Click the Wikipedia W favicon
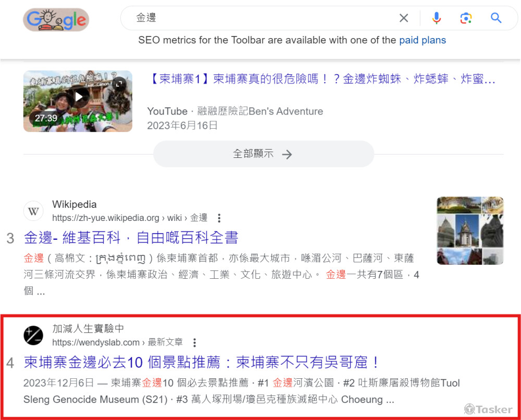This screenshot has width=521, height=420. pyautogui.click(x=33, y=211)
